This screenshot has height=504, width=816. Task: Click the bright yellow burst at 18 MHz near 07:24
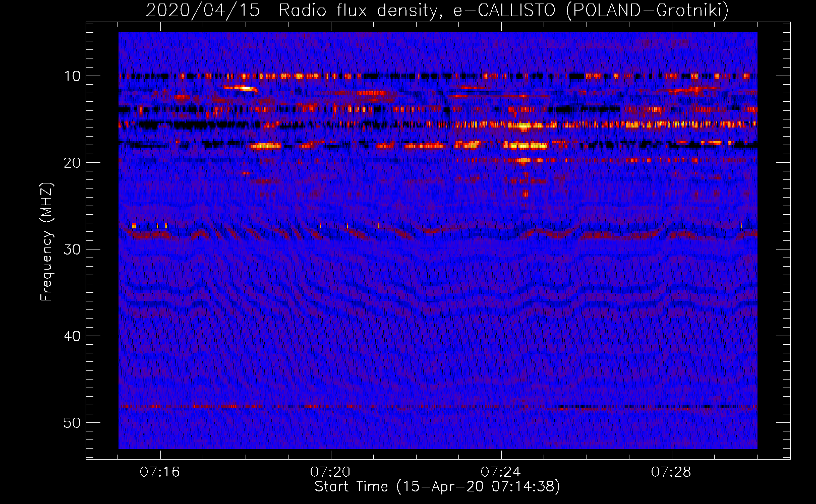(526, 146)
